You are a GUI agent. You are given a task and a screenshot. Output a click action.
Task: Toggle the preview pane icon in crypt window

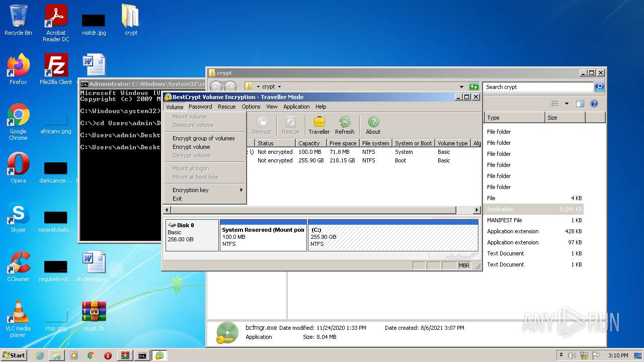point(580,104)
